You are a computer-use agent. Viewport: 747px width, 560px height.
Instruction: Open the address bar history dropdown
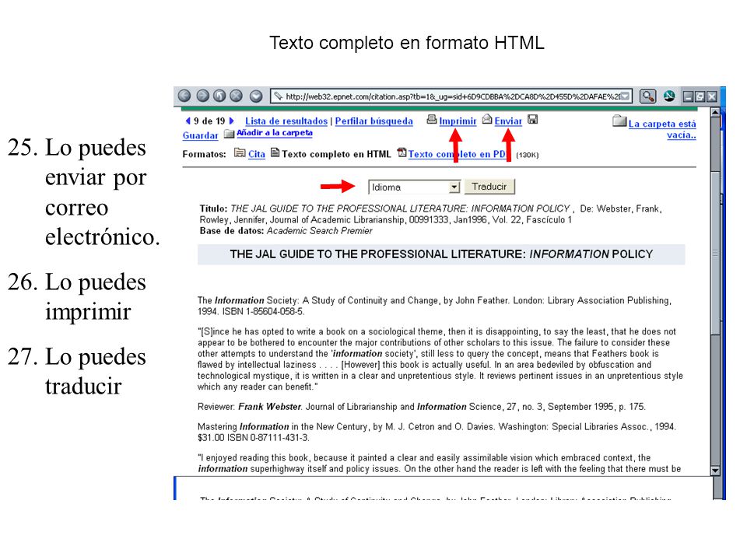pyautogui.click(x=625, y=96)
